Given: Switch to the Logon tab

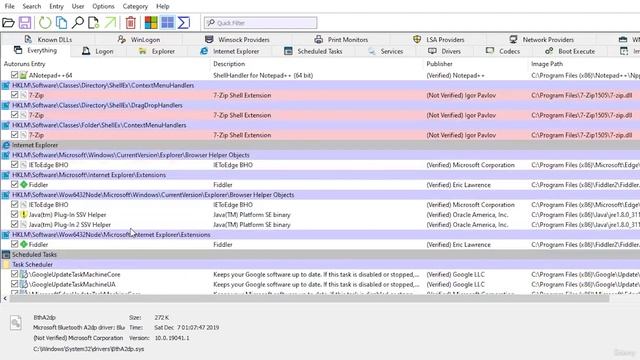Looking at the screenshot, I should [98, 51].
